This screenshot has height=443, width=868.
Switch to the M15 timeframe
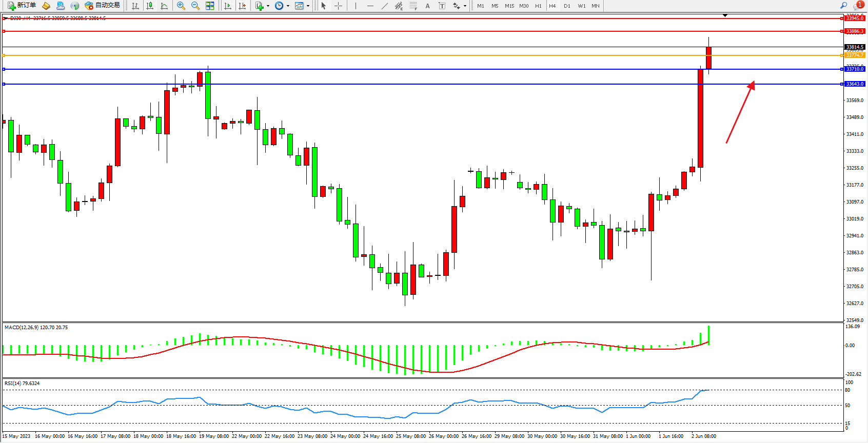(509, 6)
